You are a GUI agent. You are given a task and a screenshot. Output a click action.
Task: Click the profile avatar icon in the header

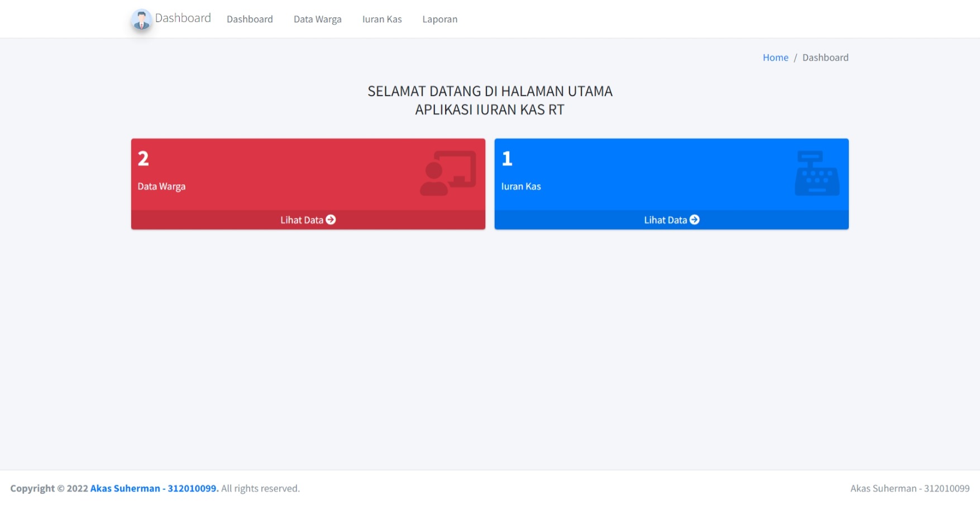click(141, 18)
